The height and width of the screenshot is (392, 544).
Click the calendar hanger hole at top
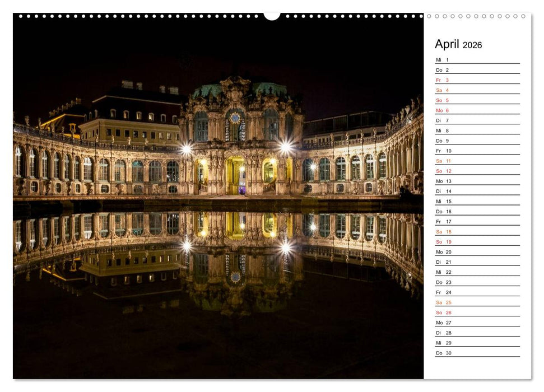click(272, 15)
